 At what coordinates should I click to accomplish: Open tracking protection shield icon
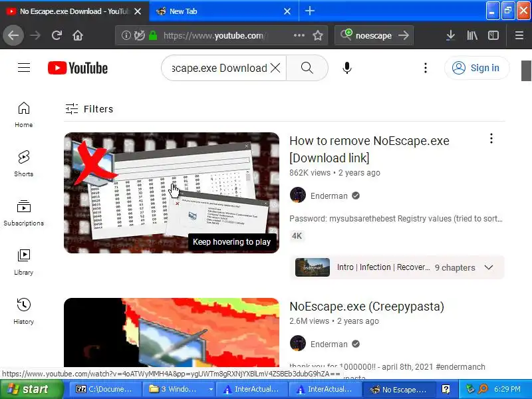139,35
